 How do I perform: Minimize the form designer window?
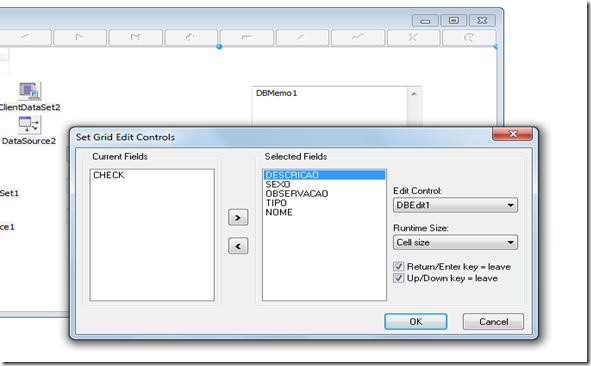coord(425,21)
